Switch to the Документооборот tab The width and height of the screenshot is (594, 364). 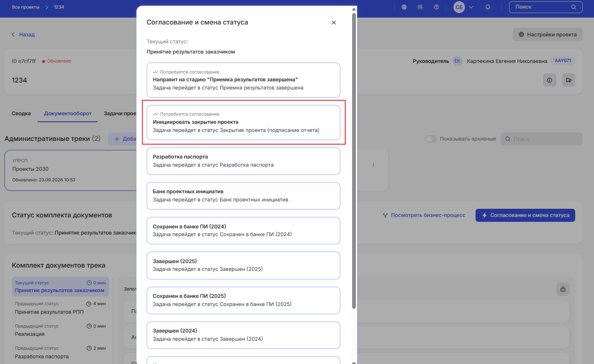[x=68, y=114]
